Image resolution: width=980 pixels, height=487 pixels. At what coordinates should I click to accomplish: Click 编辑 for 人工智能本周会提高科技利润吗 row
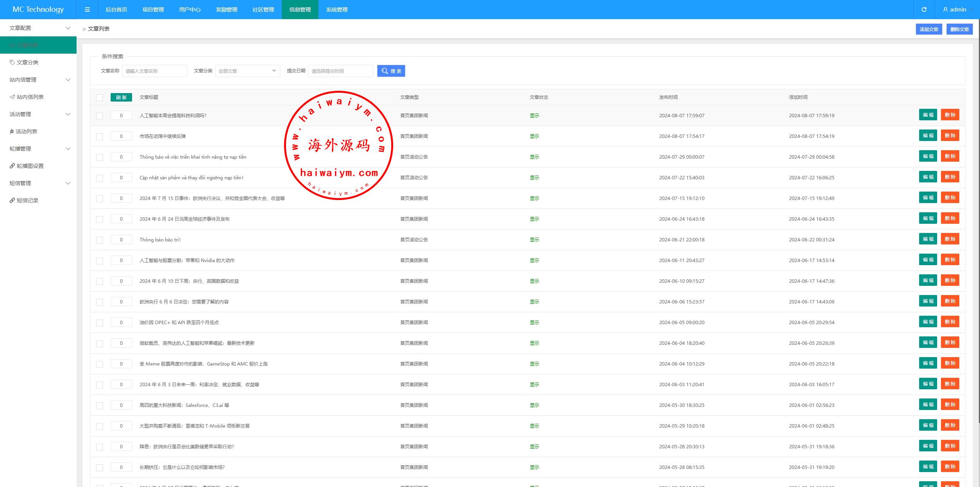point(928,115)
